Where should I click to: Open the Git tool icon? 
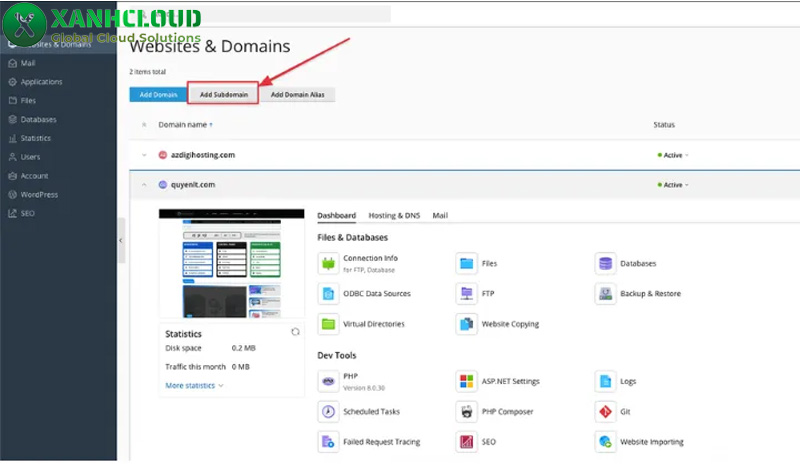tap(605, 412)
